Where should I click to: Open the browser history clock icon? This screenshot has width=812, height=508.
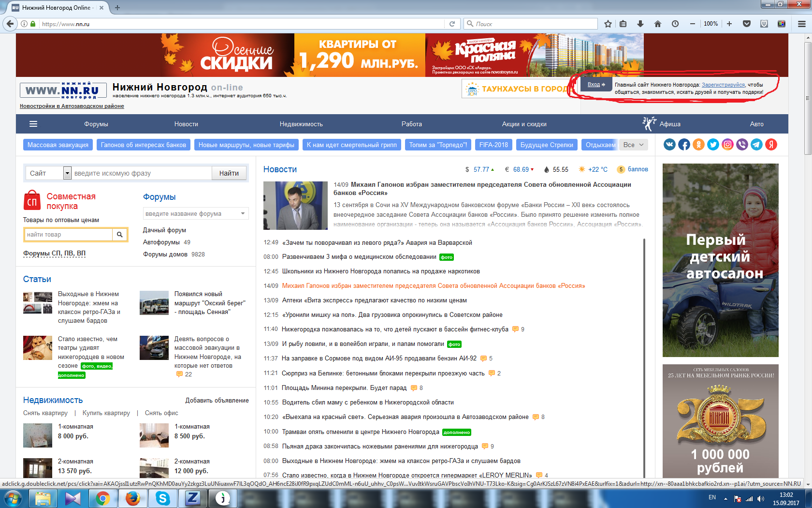(675, 24)
